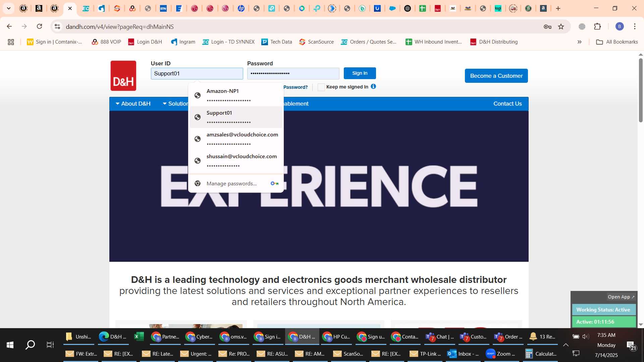Click the Password input field
Image resolution: width=644 pixels, height=362 pixels.
[x=293, y=73]
